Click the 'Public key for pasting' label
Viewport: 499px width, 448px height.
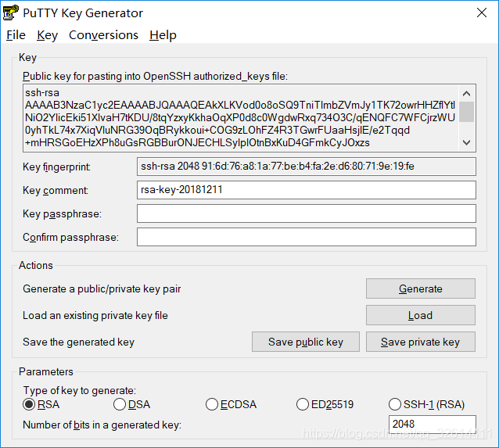pyautogui.click(x=155, y=77)
